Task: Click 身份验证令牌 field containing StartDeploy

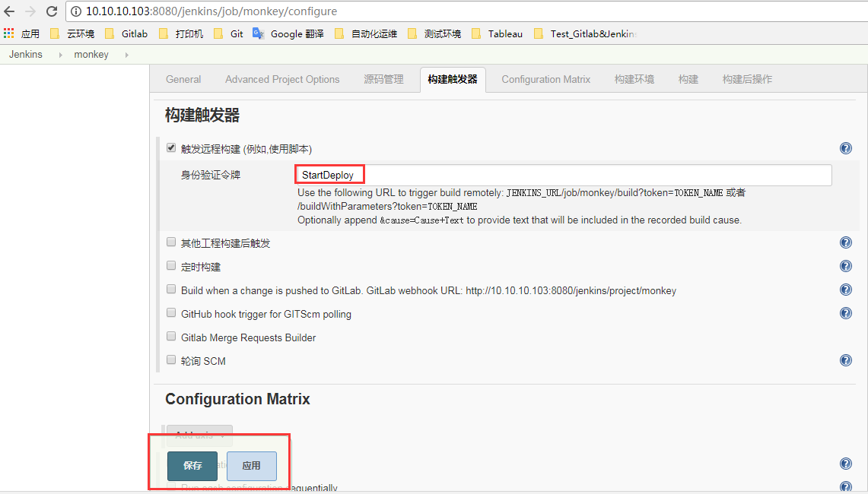Action: tap(564, 175)
